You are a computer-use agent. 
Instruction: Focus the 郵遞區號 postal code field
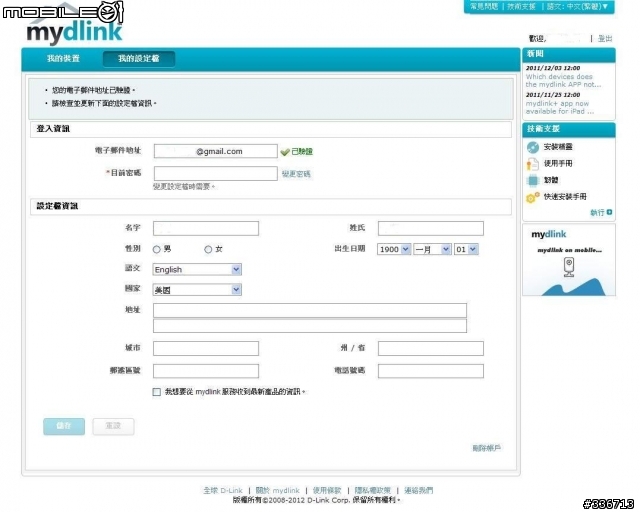(x=206, y=371)
